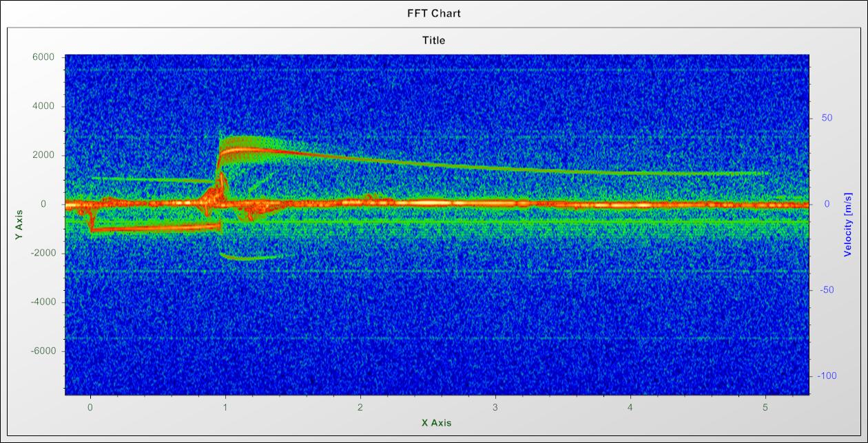Select the chart's Title label
The image size is (868, 443).
tap(433, 40)
